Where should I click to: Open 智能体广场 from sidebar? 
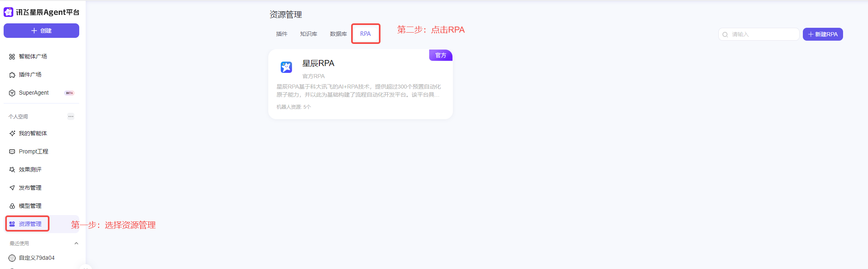pos(33,56)
